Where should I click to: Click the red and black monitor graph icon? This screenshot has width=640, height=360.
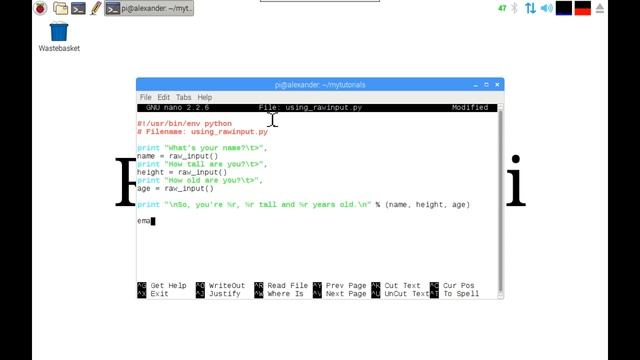tap(582, 8)
